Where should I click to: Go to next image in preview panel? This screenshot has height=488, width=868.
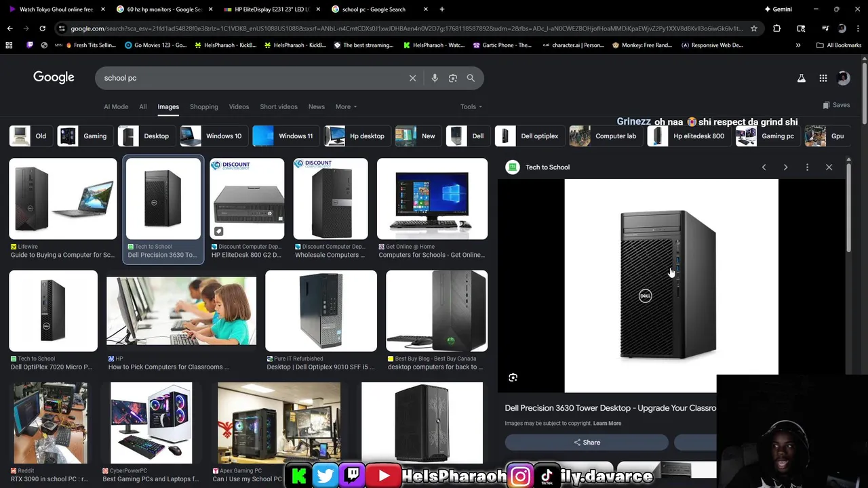click(785, 167)
